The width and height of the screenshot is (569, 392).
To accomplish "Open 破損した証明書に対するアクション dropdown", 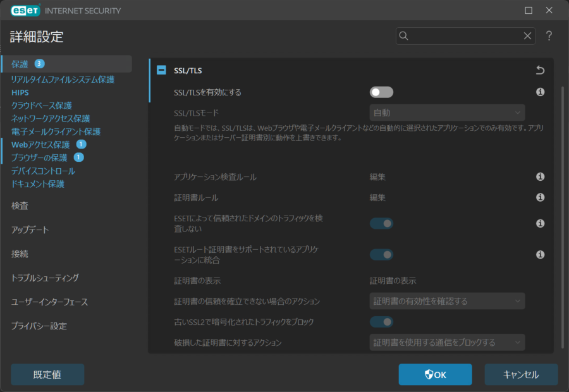I will tap(447, 342).
